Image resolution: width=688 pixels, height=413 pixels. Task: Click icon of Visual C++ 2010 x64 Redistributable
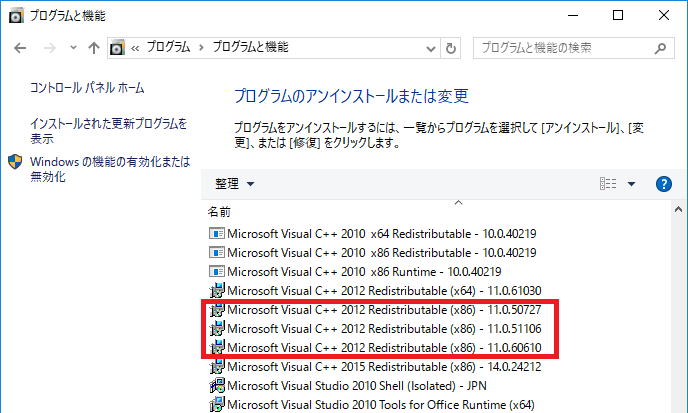click(216, 233)
